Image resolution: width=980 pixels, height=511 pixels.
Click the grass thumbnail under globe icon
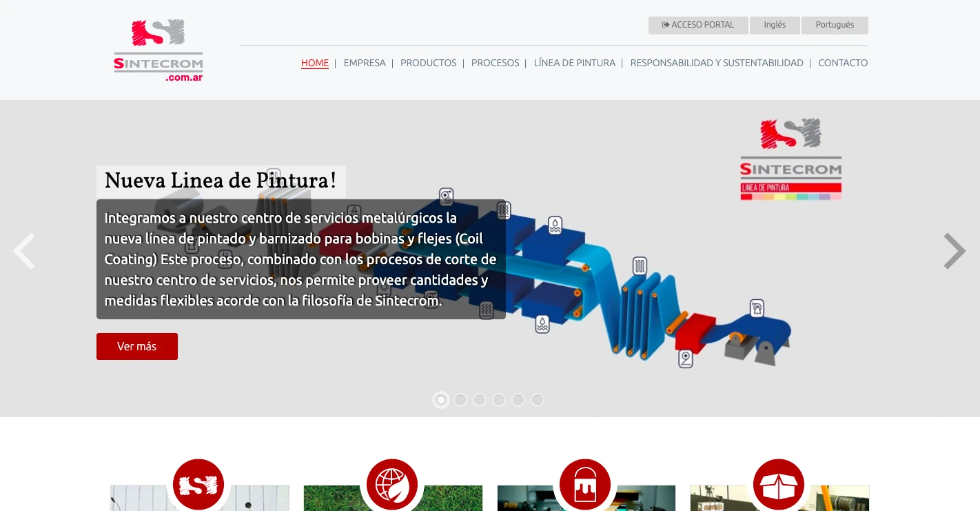coord(394,498)
